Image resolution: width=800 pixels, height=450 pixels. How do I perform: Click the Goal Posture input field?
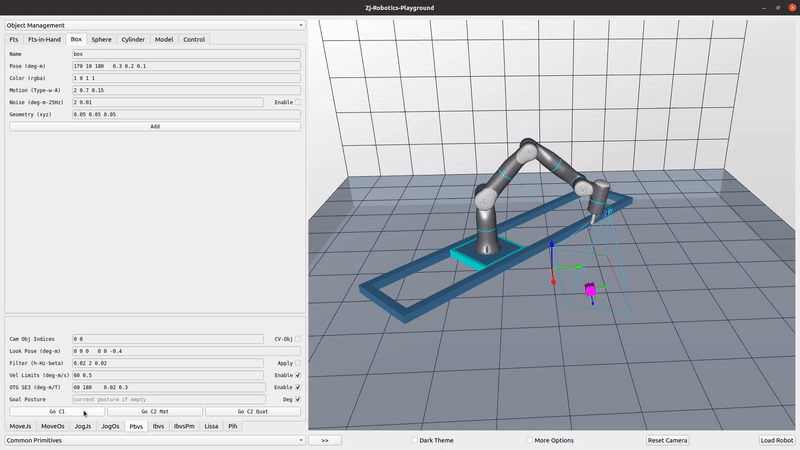tap(167, 399)
